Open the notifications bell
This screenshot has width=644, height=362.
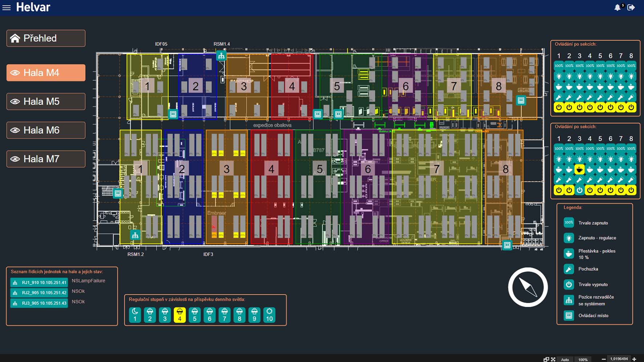617,8
